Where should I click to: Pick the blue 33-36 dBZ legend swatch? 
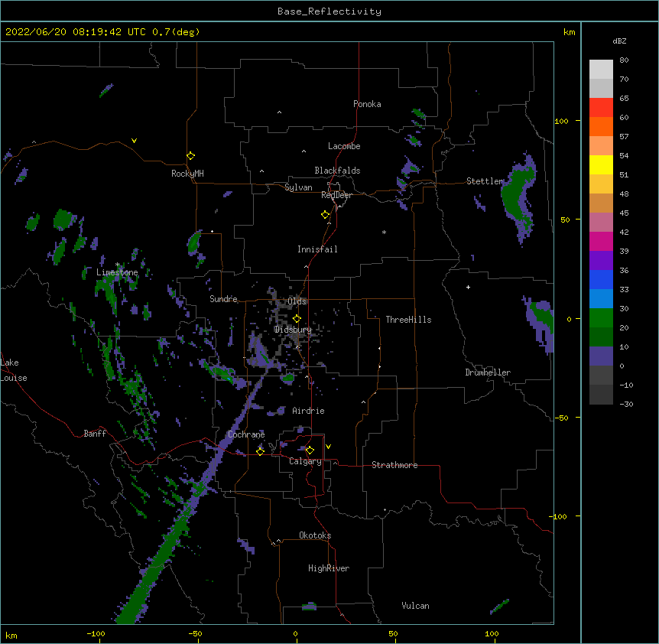point(601,279)
